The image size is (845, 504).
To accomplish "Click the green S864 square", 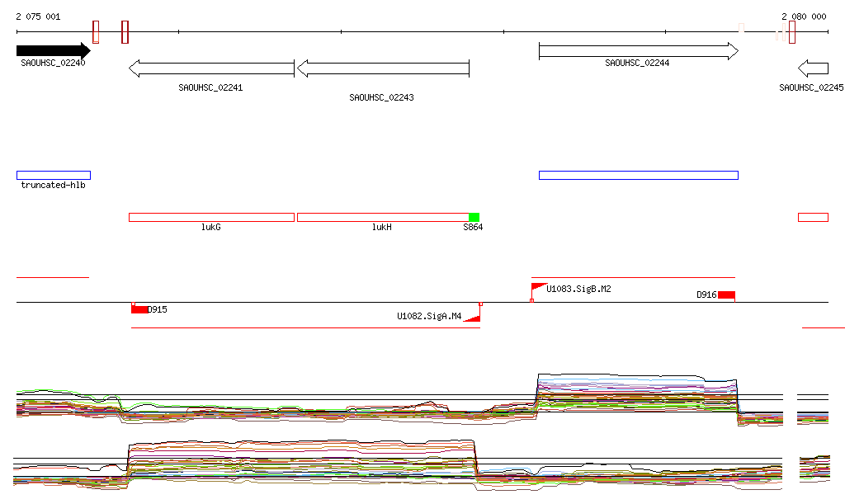I will click(x=474, y=217).
